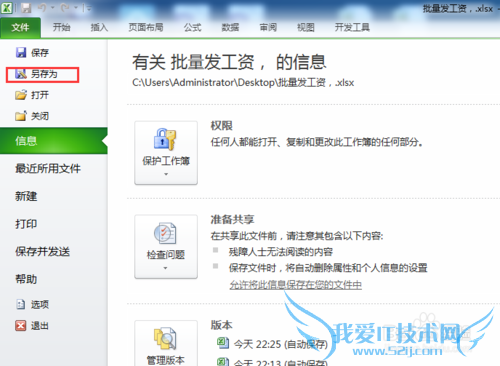Viewport: 500px width, 366px height.
Task: Open 最近所用文件 in the sidebar
Action: point(48,169)
